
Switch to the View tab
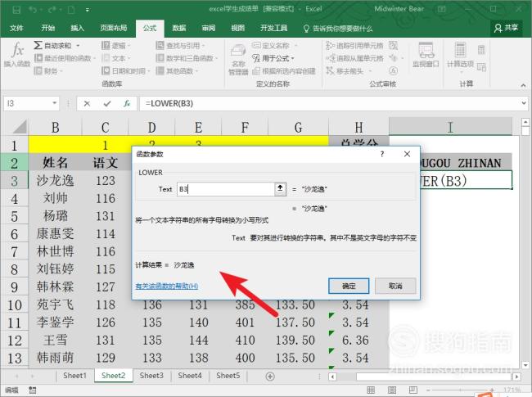[x=237, y=28]
